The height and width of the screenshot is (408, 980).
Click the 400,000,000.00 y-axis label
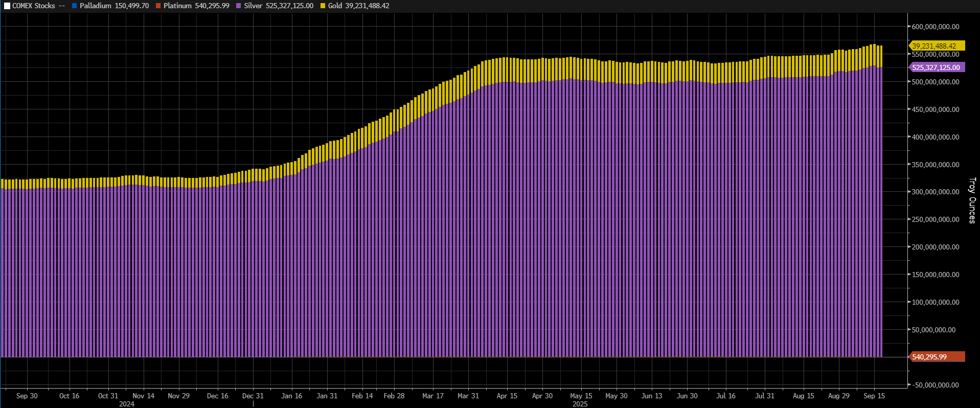(x=936, y=137)
